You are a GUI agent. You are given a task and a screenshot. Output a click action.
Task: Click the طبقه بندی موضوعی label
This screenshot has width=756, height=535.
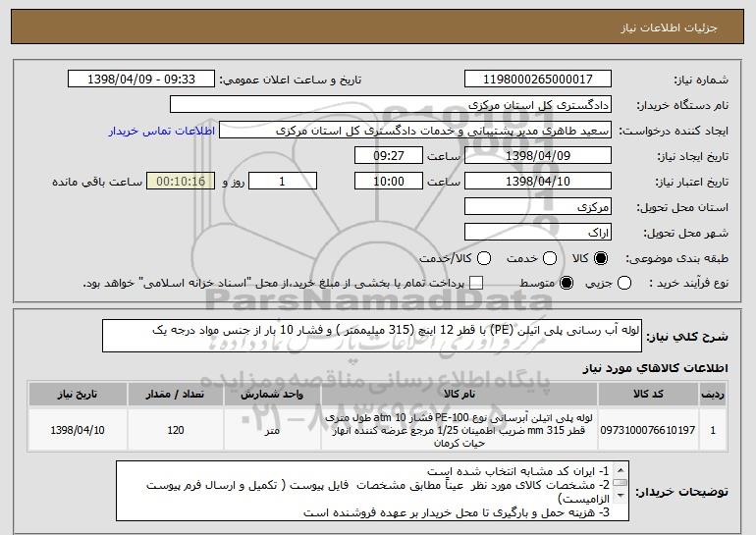click(x=676, y=259)
